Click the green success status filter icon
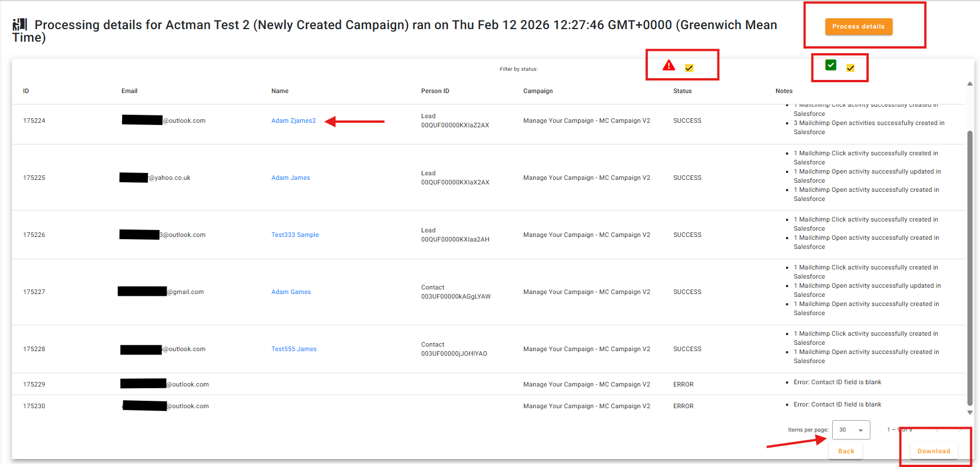Viewport: 980px width, 467px height. (x=830, y=65)
